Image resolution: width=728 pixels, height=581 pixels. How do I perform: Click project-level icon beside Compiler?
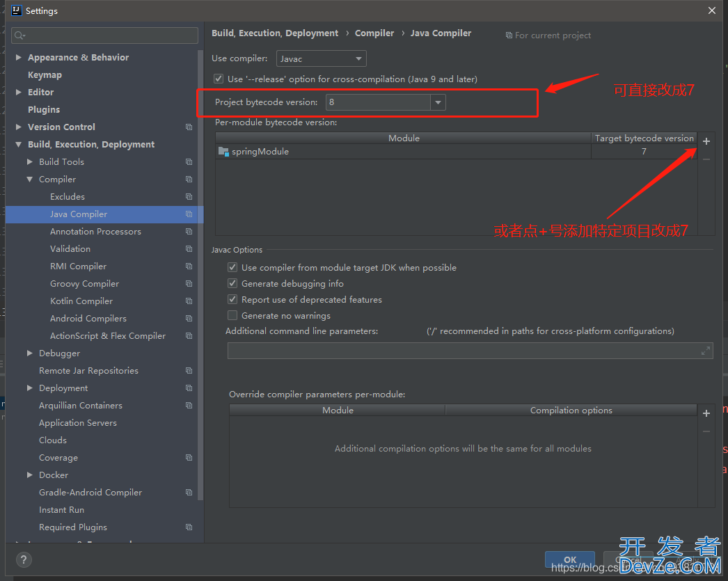tap(189, 179)
